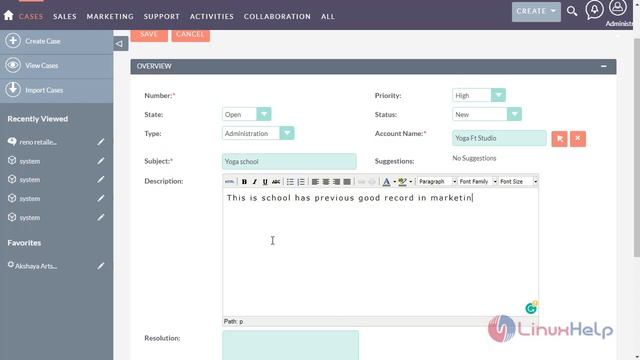
Task: Apply italic formatting in description
Action: click(x=255, y=182)
